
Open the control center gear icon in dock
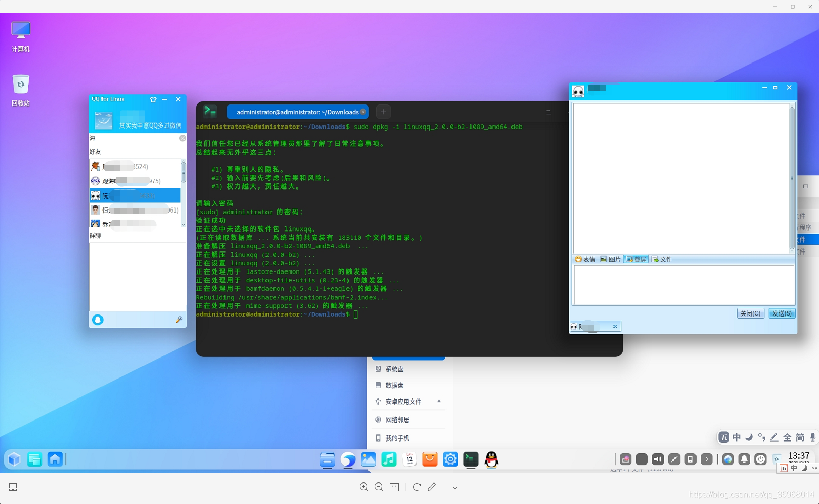click(x=451, y=459)
